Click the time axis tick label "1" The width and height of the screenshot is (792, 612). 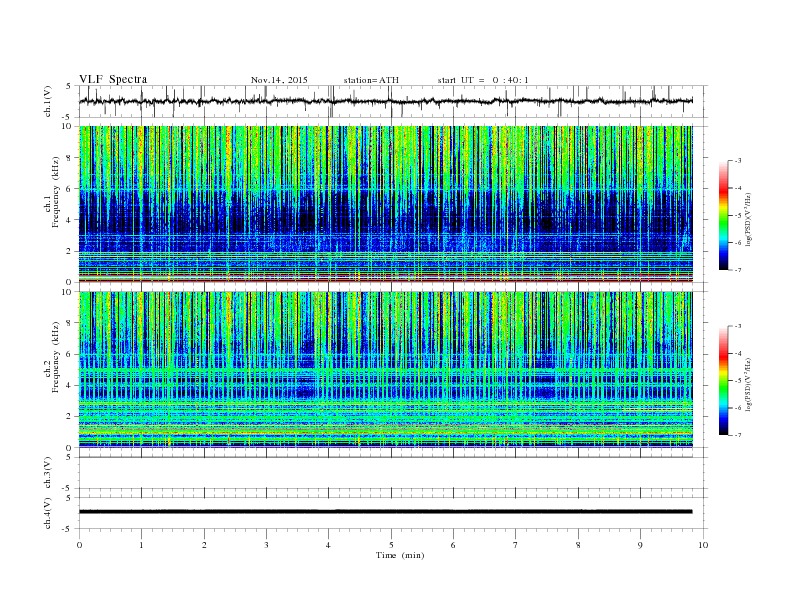(x=141, y=545)
